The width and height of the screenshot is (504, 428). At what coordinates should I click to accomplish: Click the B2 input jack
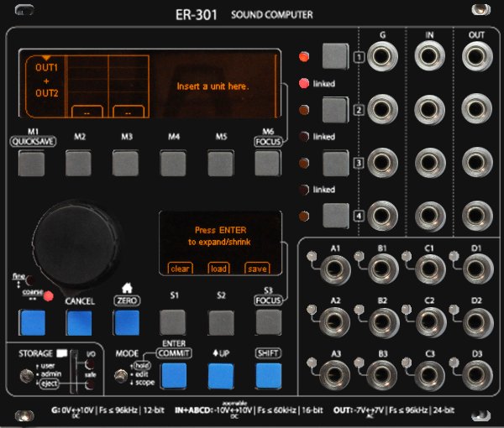pos(382,322)
